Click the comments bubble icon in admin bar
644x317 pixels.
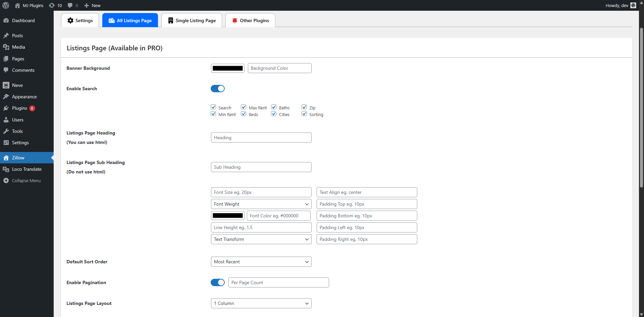pos(70,5)
